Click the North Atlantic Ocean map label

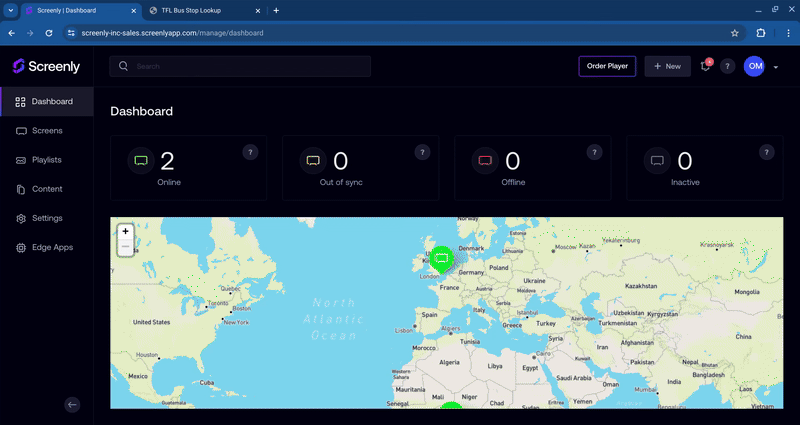click(x=334, y=319)
